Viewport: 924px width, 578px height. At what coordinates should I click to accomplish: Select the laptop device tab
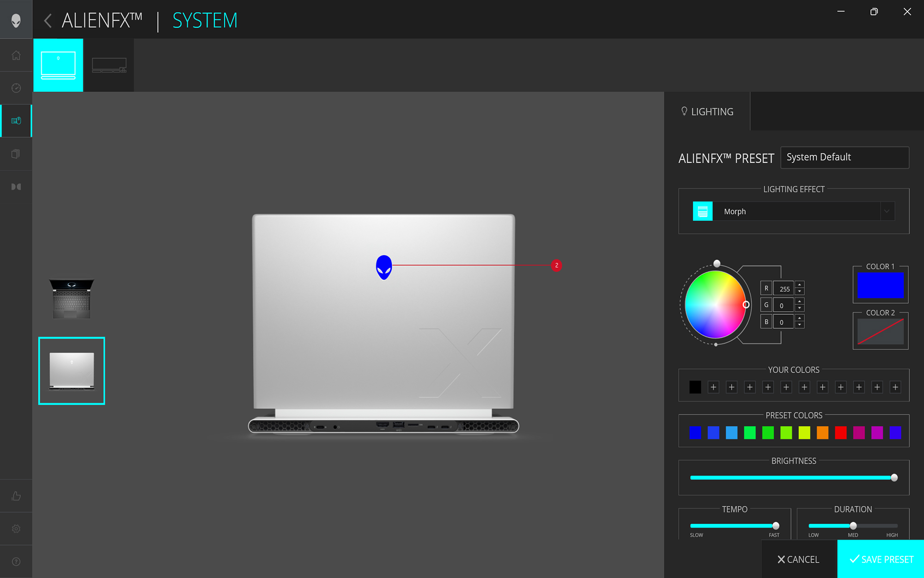58,65
